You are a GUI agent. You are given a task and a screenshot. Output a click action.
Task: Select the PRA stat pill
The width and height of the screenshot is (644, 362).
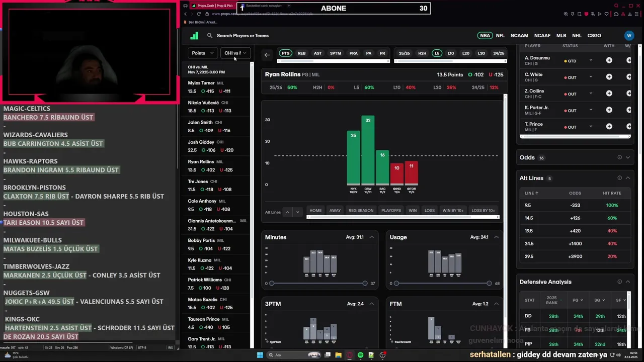(x=353, y=53)
